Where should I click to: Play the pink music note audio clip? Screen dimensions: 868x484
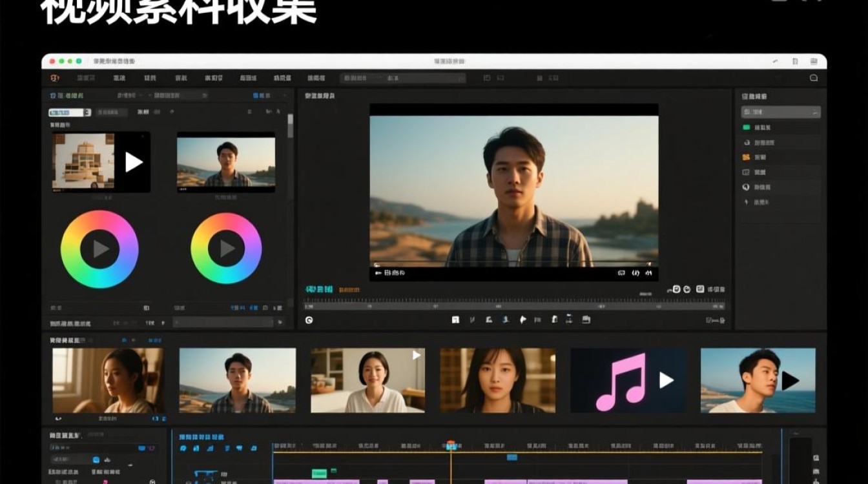666,380
